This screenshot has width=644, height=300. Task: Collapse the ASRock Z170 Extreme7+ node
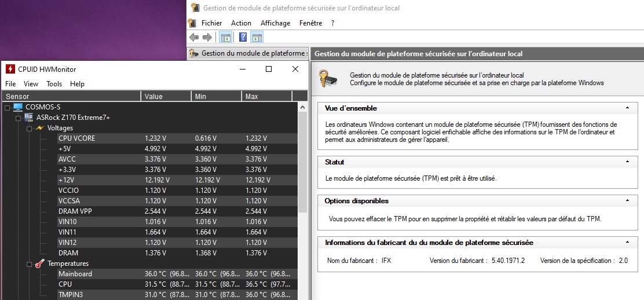pyautogui.click(x=18, y=118)
